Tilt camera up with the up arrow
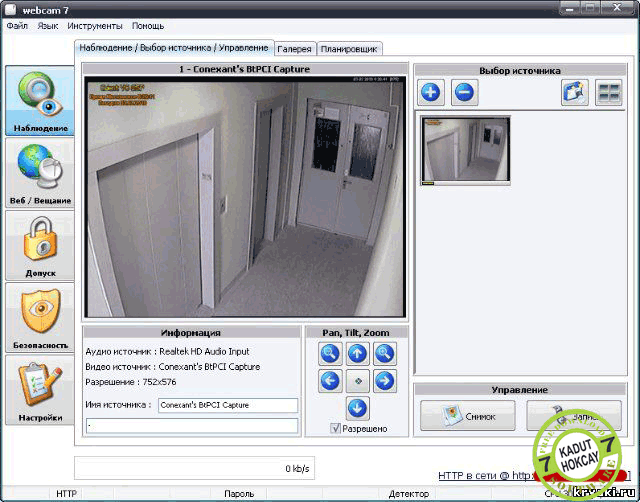The image size is (640, 502). pos(358,353)
